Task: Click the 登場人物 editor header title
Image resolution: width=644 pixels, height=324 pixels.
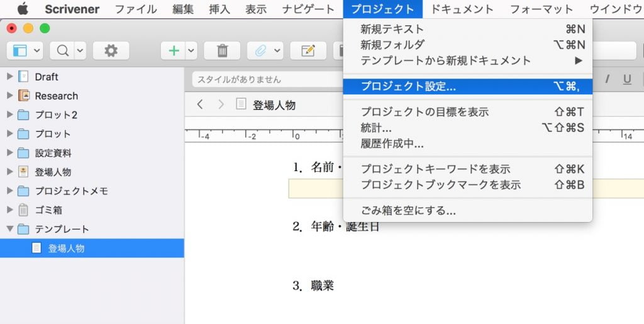Action: (274, 105)
